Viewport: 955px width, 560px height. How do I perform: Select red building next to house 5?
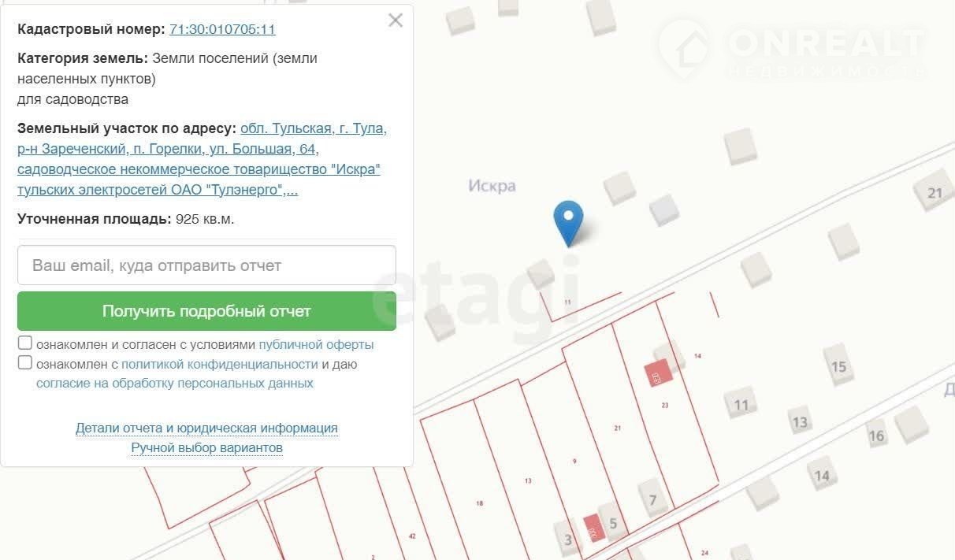click(x=593, y=526)
